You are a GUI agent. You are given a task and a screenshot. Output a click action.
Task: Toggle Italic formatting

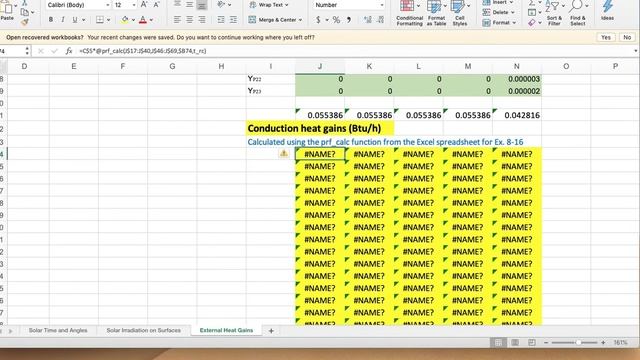[62, 20]
